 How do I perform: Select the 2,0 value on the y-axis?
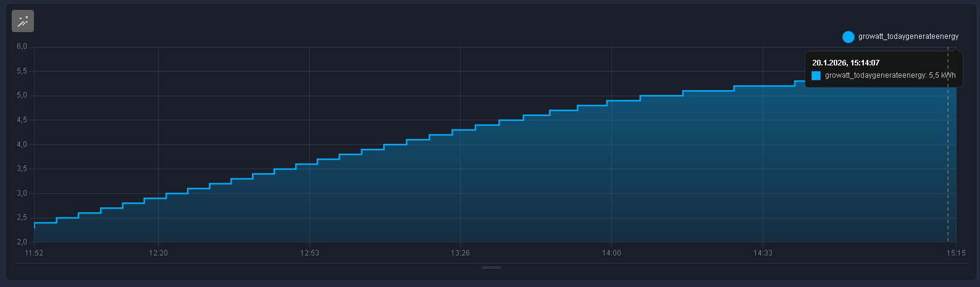click(x=21, y=242)
